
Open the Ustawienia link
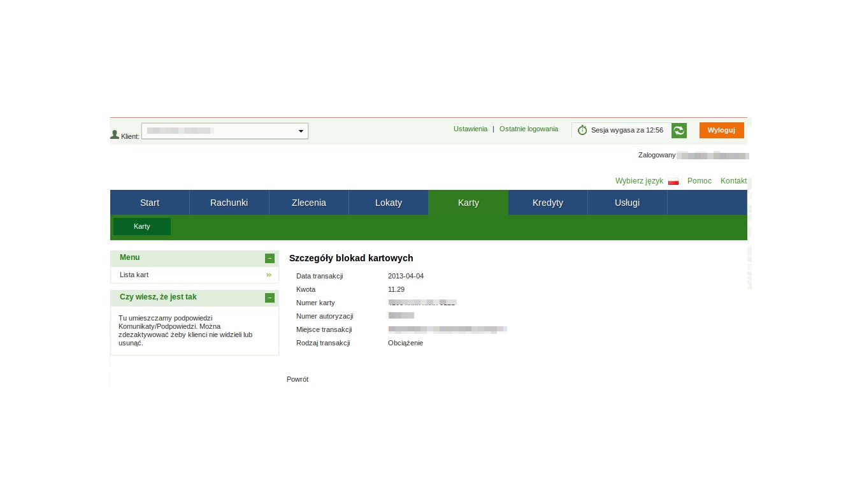(x=470, y=129)
